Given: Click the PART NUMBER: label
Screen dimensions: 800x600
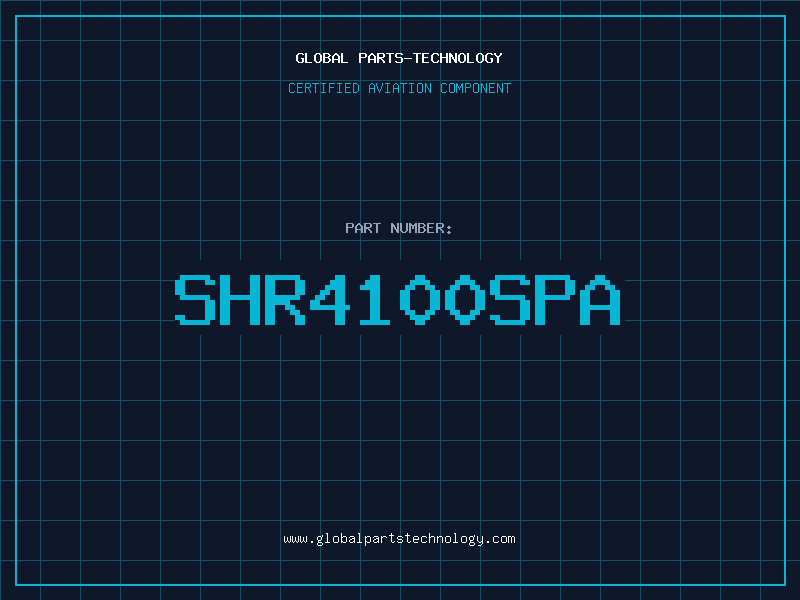Looking at the screenshot, I should (x=399, y=228).
